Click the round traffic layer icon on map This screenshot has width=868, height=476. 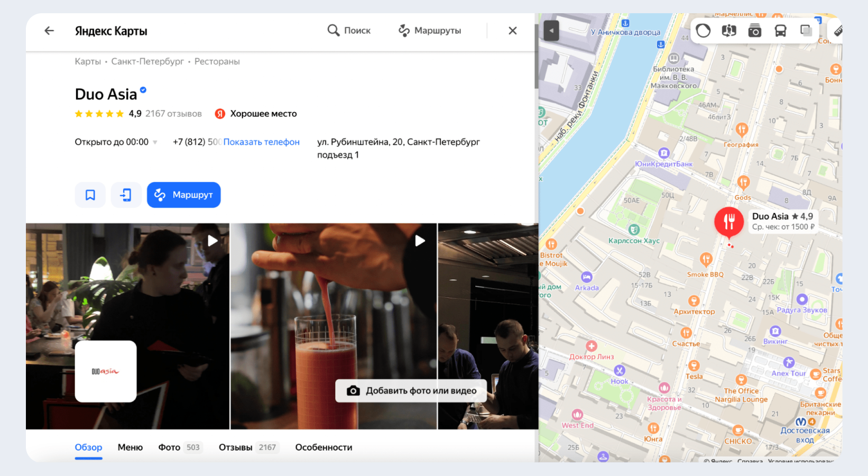pos(703,31)
